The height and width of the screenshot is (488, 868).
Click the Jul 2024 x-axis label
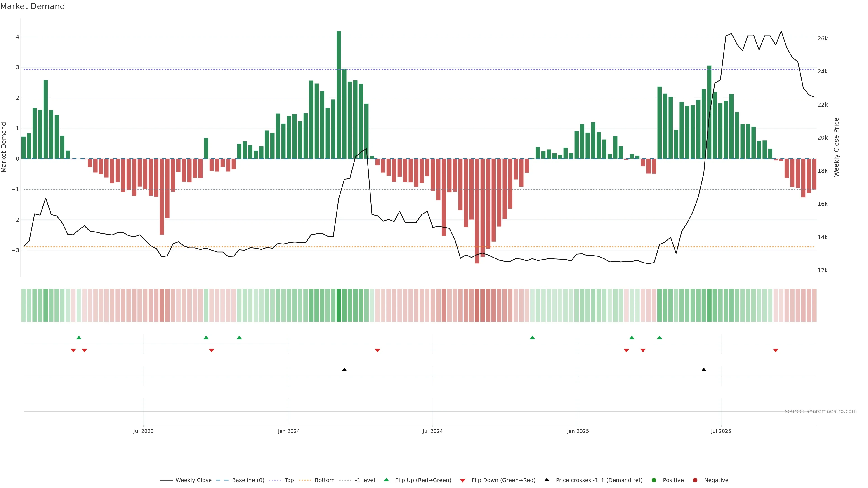pos(433,431)
